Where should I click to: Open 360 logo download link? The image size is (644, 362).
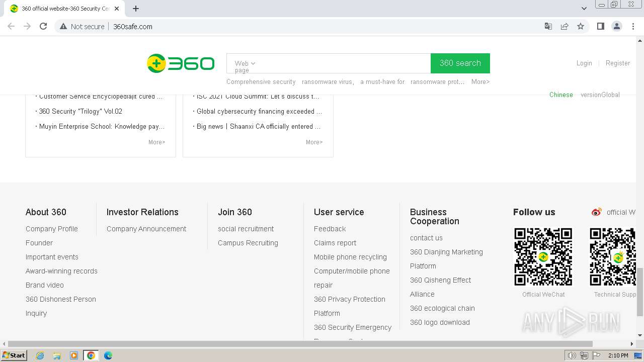coord(440,322)
